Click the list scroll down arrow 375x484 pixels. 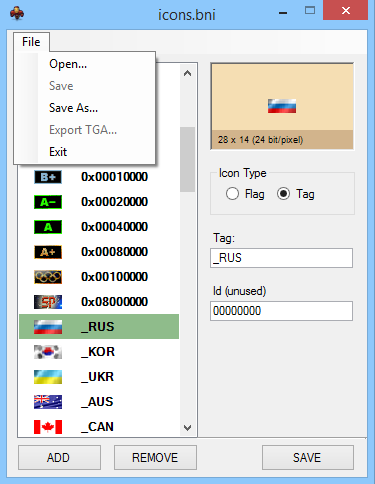pos(188,427)
